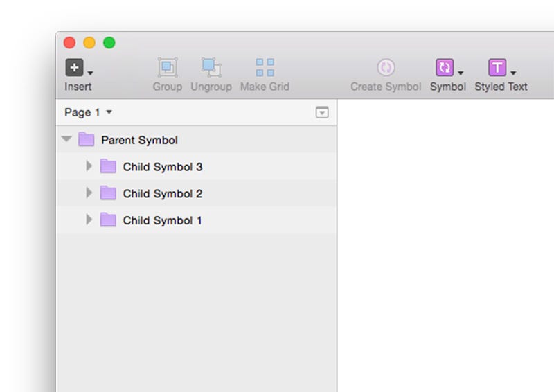The height and width of the screenshot is (392, 554).
Task: Click the Insert plus icon
Action: [x=74, y=67]
